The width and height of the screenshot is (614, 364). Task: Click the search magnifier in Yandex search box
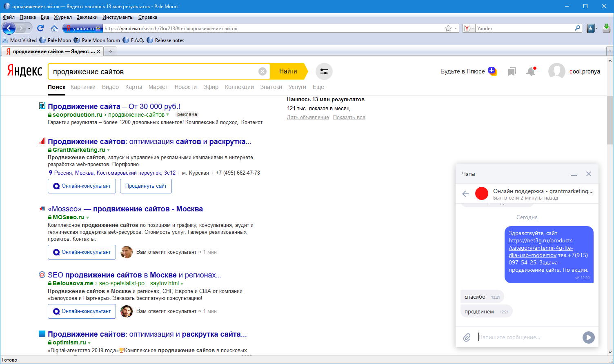click(x=577, y=28)
